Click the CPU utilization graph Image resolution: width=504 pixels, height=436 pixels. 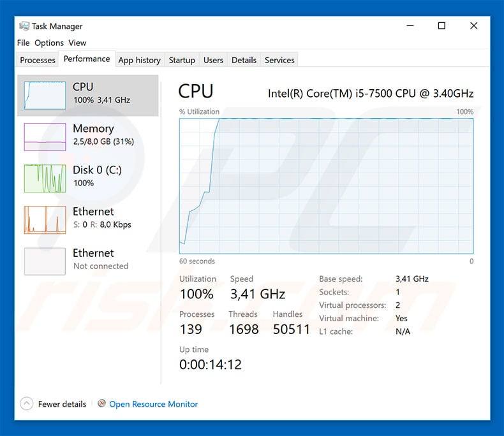point(326,186)
